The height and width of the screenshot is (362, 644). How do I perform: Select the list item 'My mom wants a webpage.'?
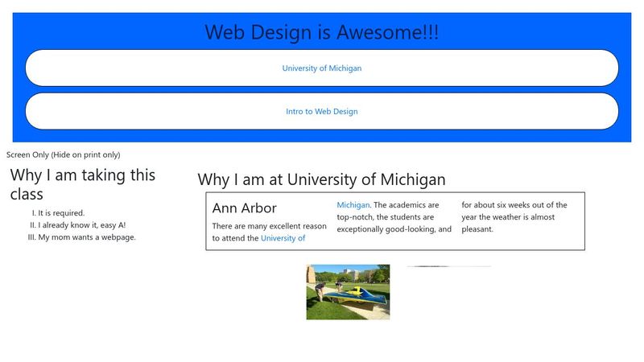point(87,237)
